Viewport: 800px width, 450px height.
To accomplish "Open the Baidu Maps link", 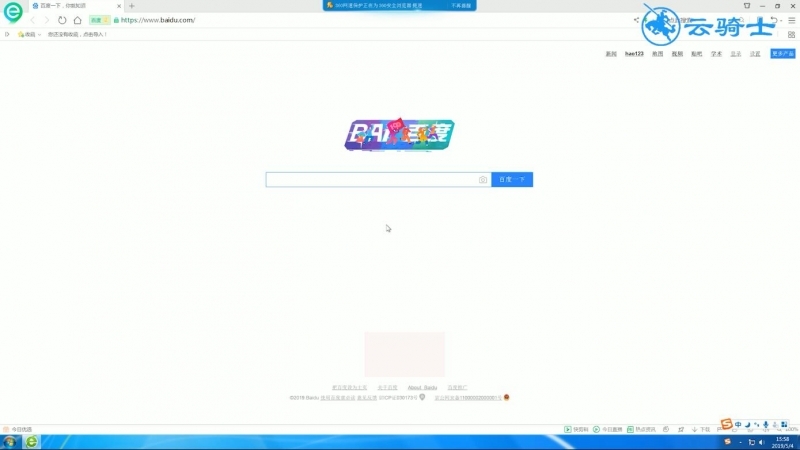I will 658,54.
